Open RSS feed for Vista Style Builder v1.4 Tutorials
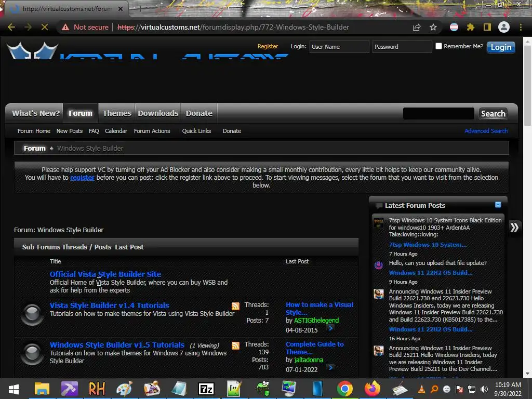This screenshot has width=532, height=399. click(235, 306)
